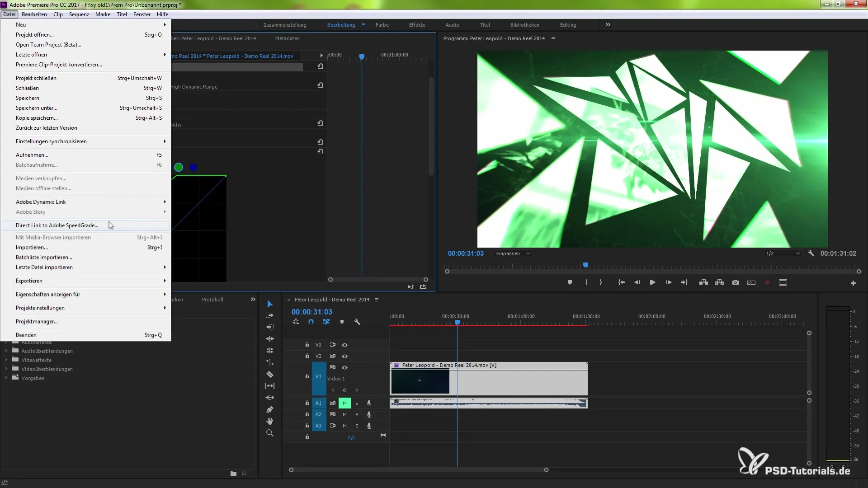Show more workspaces via double chevron

pos(608,25)
